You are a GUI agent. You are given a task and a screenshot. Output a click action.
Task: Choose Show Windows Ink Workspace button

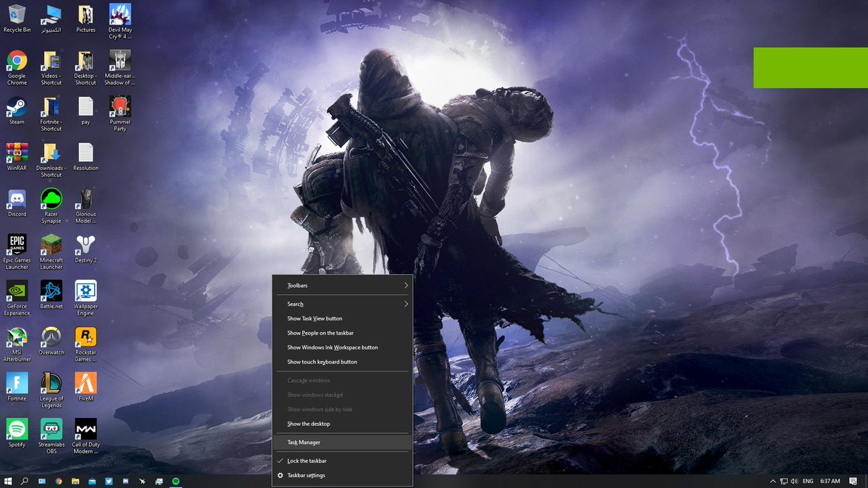coord(342,348)
